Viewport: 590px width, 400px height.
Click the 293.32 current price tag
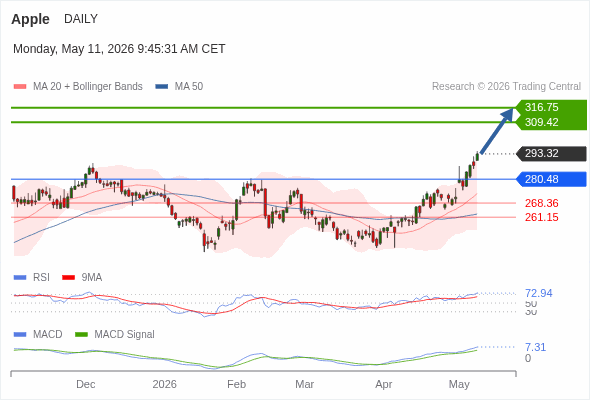[x=551, y=154]
